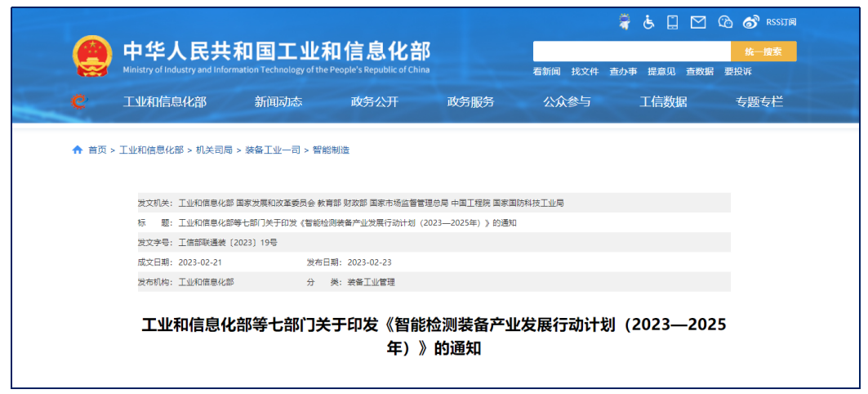Click the 标题 row document title text
This screenshot has height=394, width=868.
(x=348, y=223)
